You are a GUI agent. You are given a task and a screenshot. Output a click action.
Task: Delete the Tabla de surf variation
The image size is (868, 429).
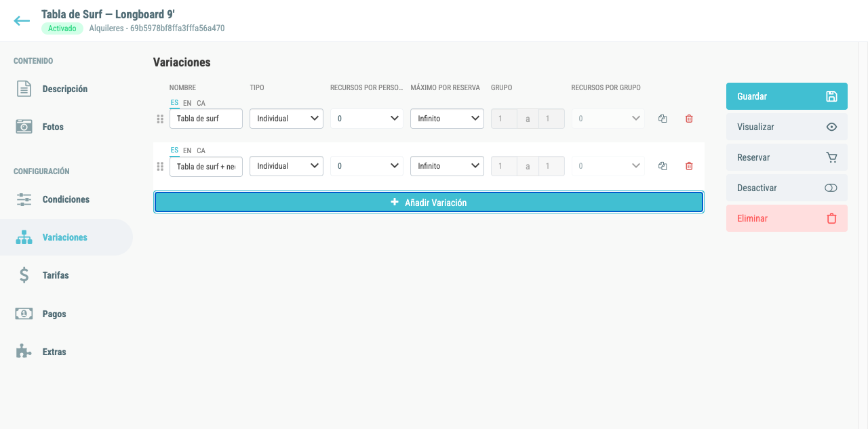tap(689, 119)
